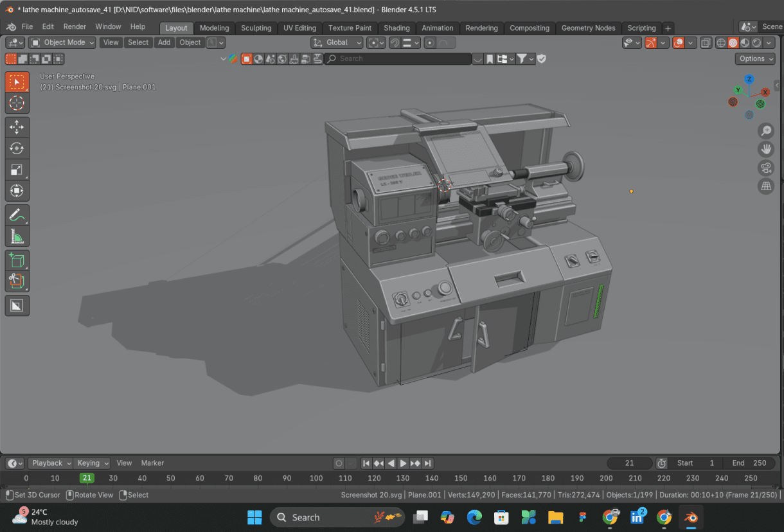
Task: Click the shield filter icon near search
Action: (x=542, y=58)
